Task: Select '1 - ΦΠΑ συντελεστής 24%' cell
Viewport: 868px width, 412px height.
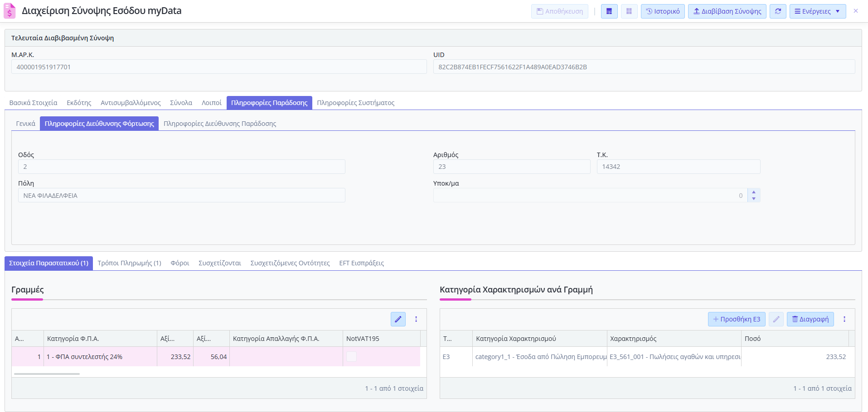Action: click(x=100, y=357)
